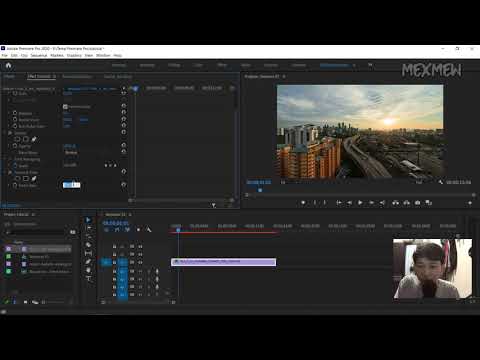Select the Pen tool in the tools panel
The height and width of the screenshot is (360, 480).
(x=88, y=262)
